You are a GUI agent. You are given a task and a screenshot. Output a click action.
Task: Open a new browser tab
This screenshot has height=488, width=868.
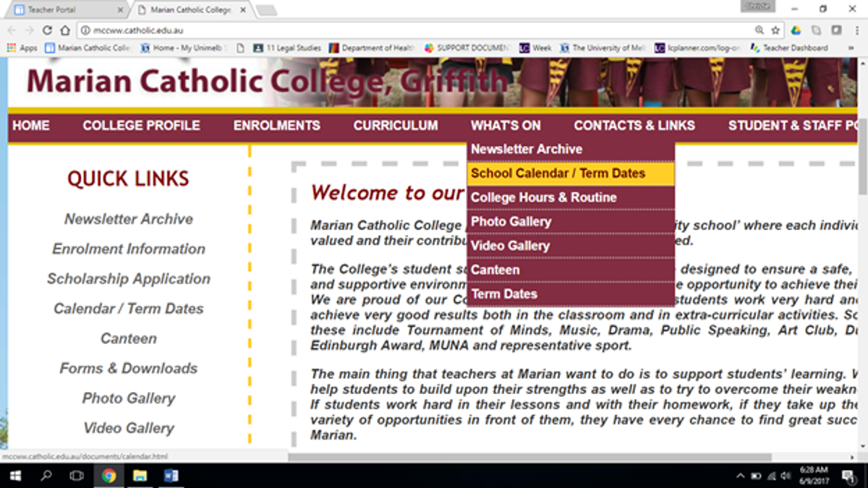coord(265,10)
